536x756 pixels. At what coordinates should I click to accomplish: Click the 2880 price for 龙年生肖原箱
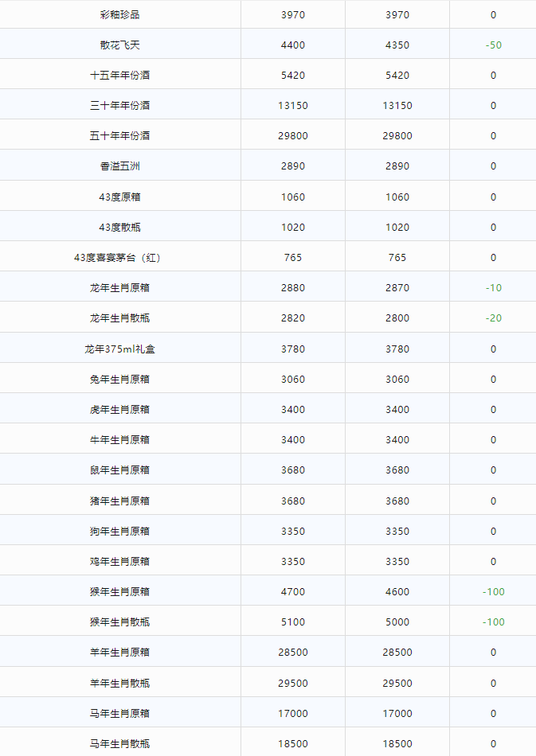(x=293, y=288)
